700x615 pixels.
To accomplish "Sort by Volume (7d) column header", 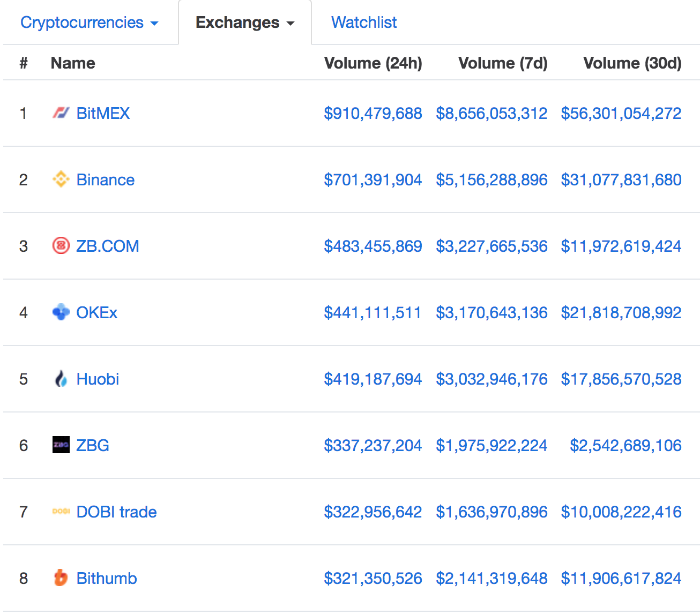I will click(x=503, y=63).
